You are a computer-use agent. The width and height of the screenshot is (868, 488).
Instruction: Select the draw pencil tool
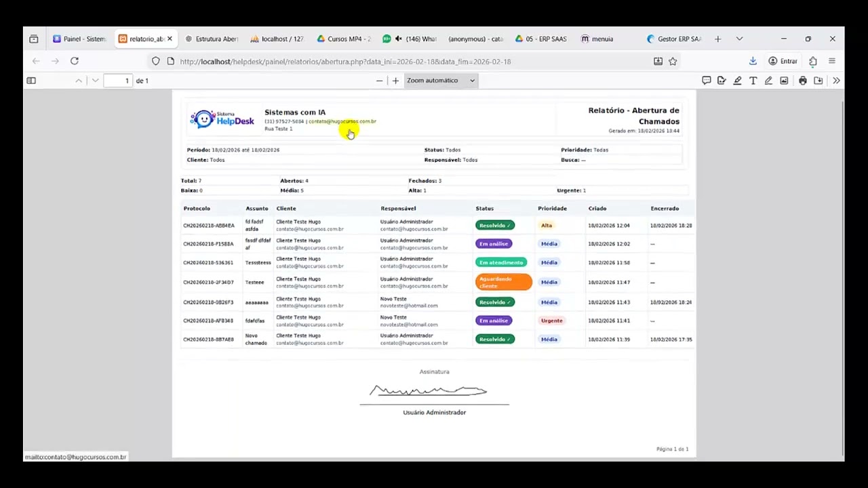(768, 81)
